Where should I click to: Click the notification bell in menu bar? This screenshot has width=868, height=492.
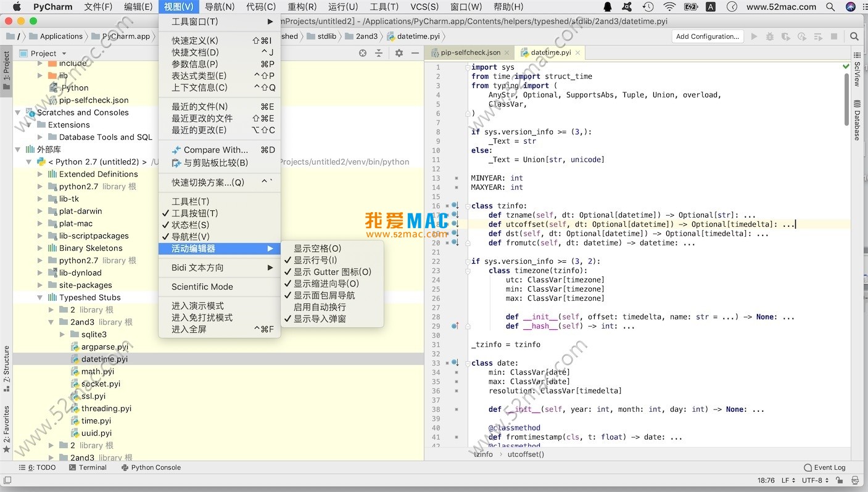608,7
